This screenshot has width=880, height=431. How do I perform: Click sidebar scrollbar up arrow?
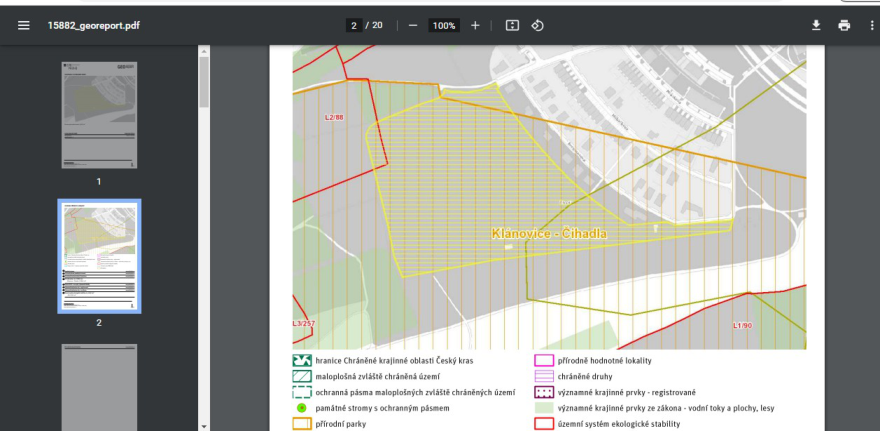(204, 51)
